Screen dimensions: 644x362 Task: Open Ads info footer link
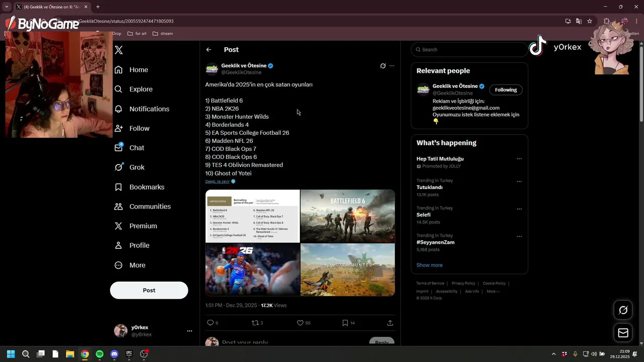[472, 292]
